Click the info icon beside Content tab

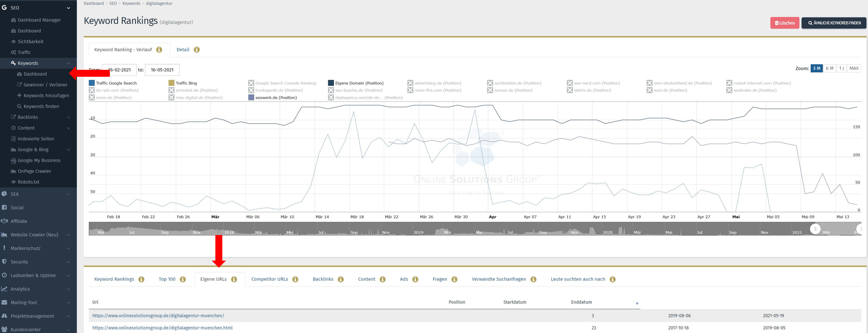click(383, 279)
